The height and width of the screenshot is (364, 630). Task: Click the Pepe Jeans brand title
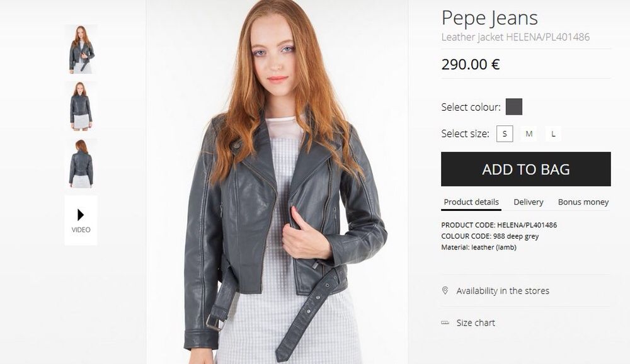tap(490, 18)
